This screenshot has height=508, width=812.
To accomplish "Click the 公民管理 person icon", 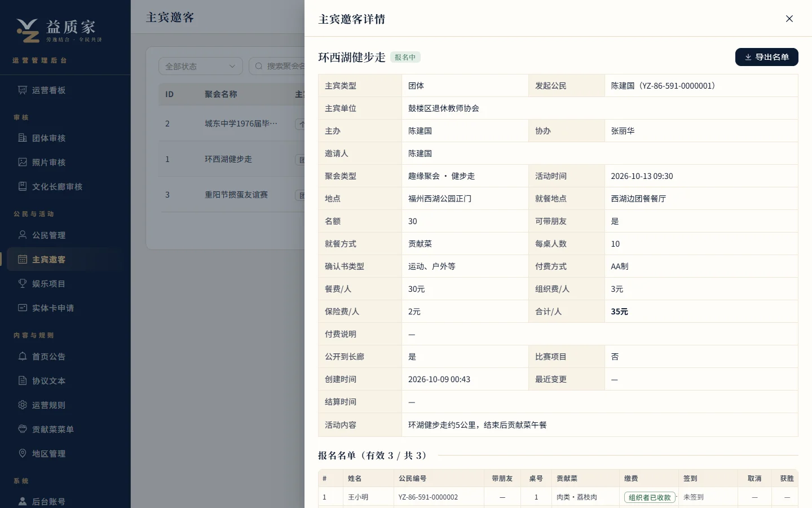I will (23, 235).
